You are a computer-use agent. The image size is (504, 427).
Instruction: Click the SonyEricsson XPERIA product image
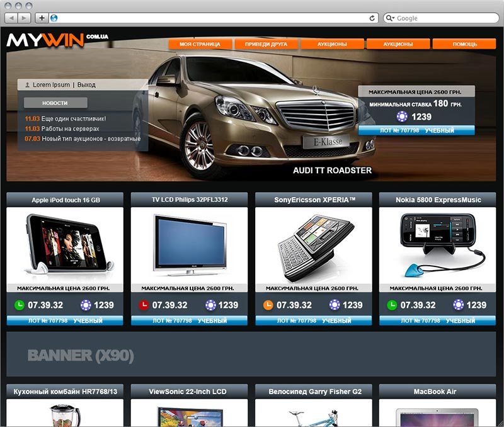[x=313, y=244]
